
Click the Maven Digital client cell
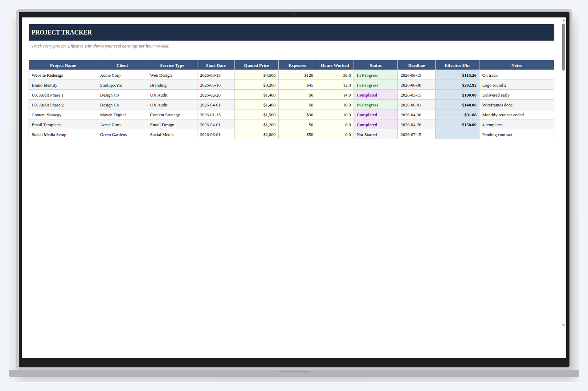point(122,114)
